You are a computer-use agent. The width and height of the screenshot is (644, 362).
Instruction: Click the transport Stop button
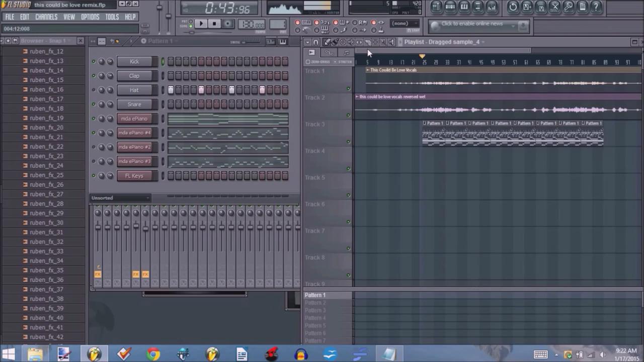pos(214,24)
